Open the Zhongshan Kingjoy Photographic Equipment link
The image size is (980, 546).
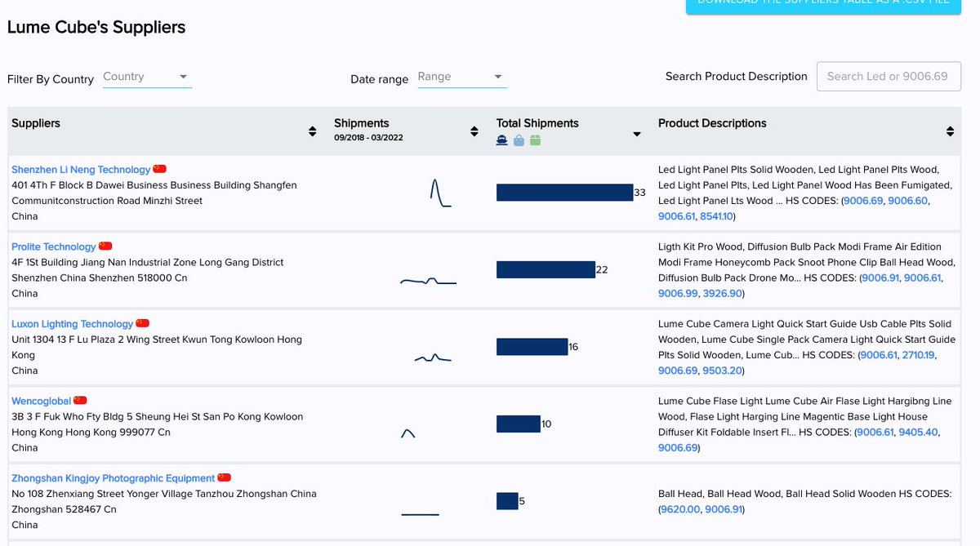(x=114, y=477)
